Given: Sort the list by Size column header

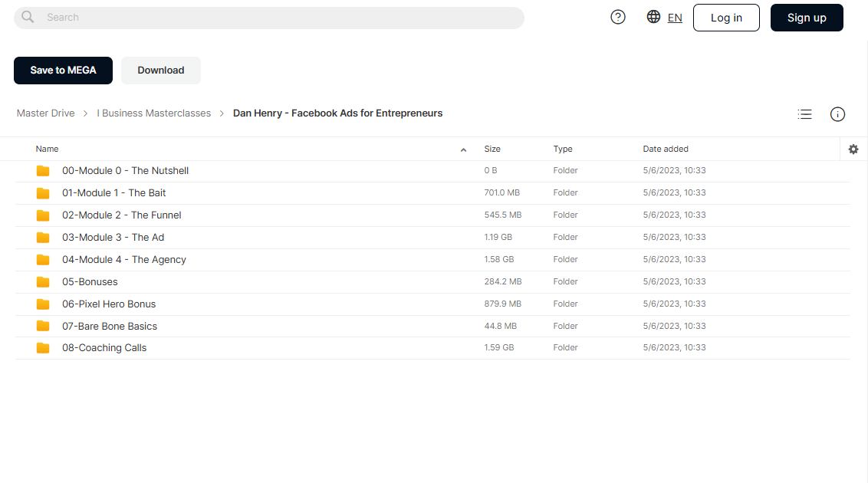Looking at the screenshot, I should pyautogui.click(x=492, y=149).
